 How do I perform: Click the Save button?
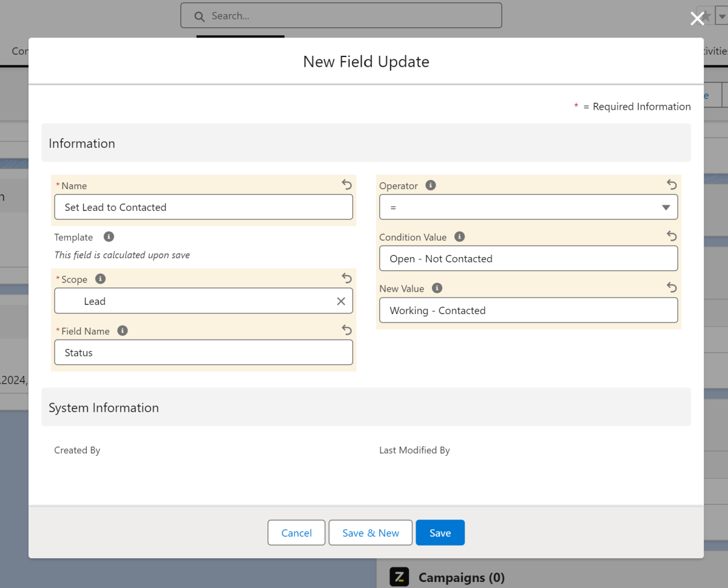pyautogui.click(x=440, y=533)
